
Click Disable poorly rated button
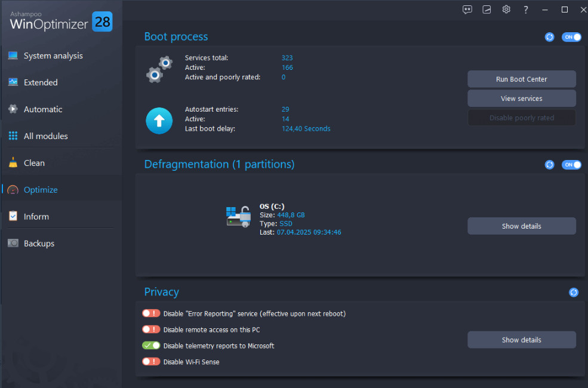[x=522, y=118]
